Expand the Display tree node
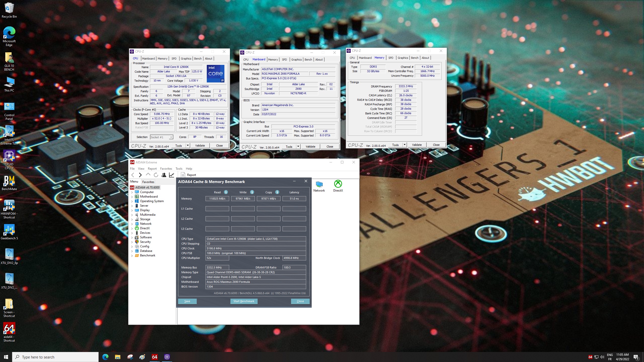 132,210
